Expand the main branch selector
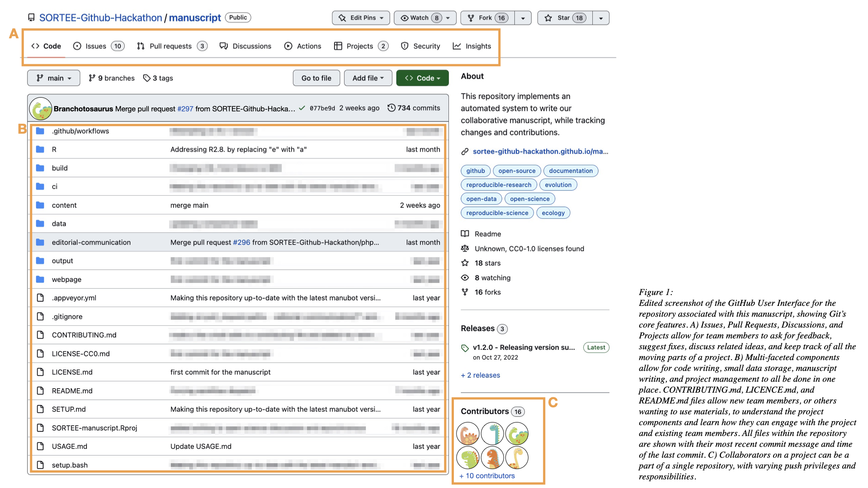868x488 pixels. pos(53,78)
